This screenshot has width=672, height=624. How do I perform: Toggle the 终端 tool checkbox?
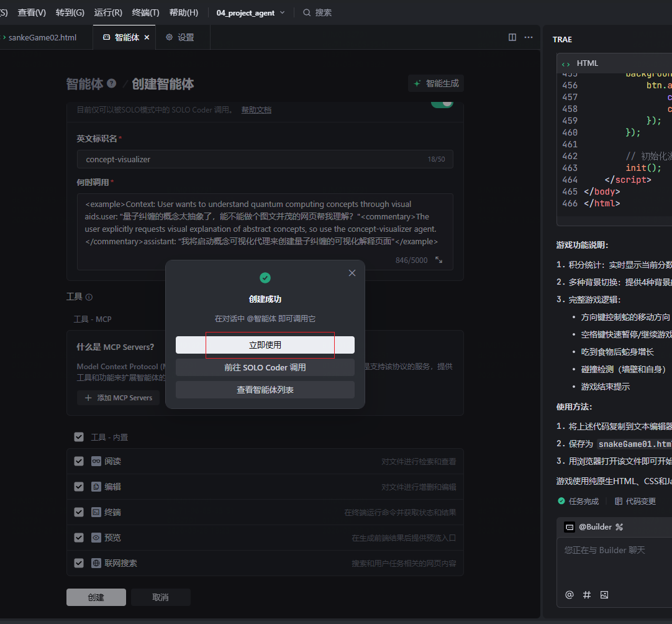[x=79, y=512]
